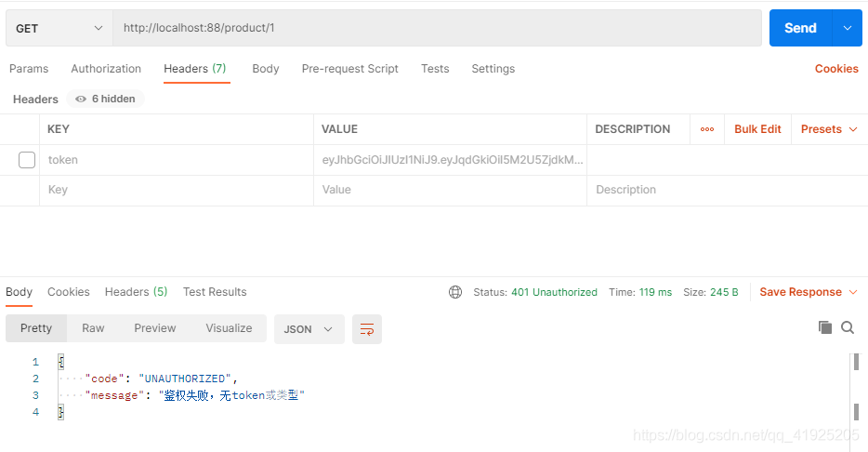The image size is (868, 452).
Task: Switch to the request Body tab
Action: tap(266, 69)
